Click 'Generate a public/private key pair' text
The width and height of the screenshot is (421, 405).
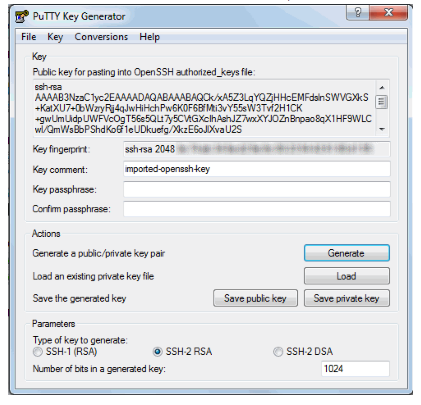click(99, 253)
